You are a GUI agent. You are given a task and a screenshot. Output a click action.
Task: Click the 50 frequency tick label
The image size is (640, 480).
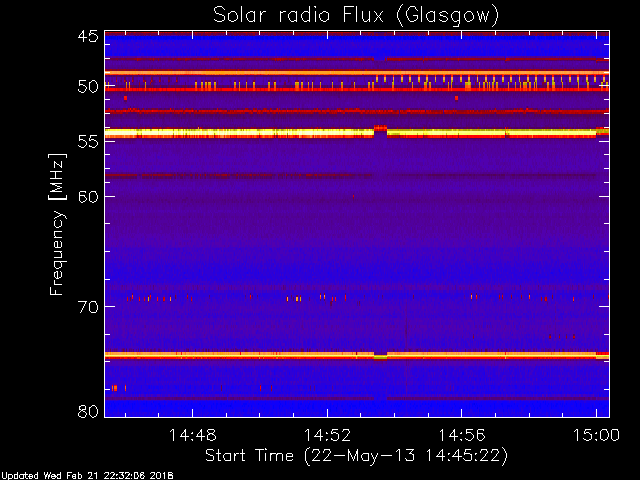click(88, 86)
